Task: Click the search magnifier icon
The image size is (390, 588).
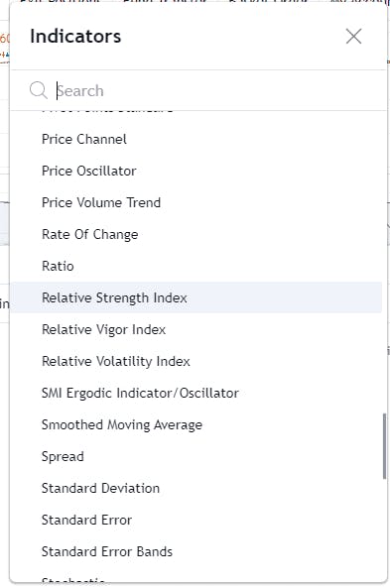Action: 39,90
